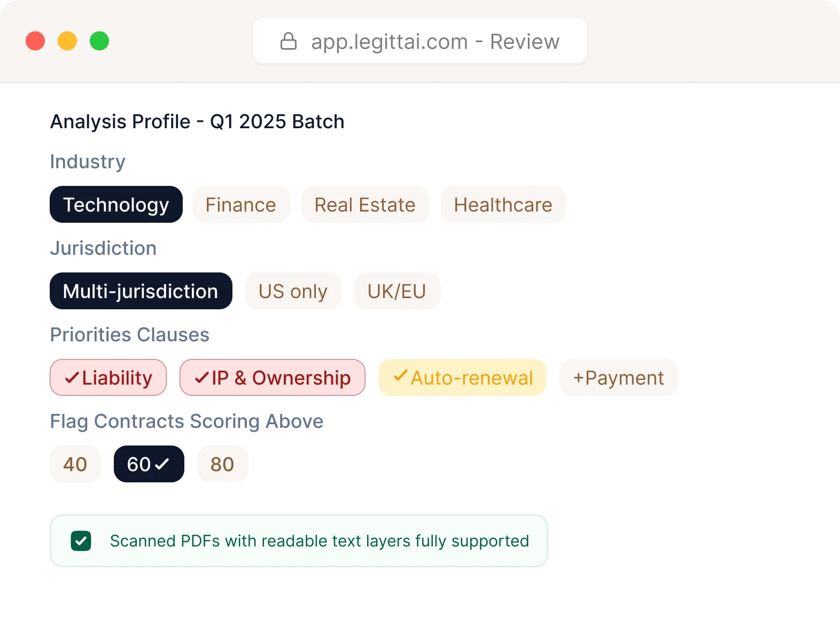Click the green maximize window button

coord(99,41)
